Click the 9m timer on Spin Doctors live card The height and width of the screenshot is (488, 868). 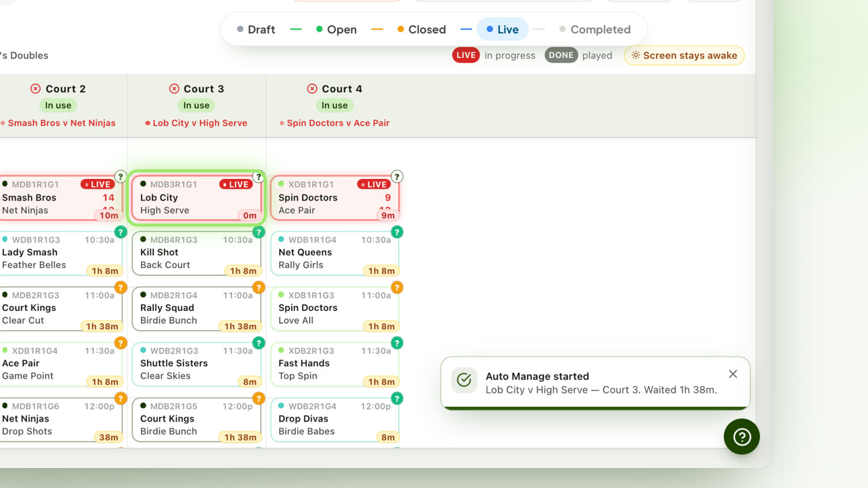388,215
